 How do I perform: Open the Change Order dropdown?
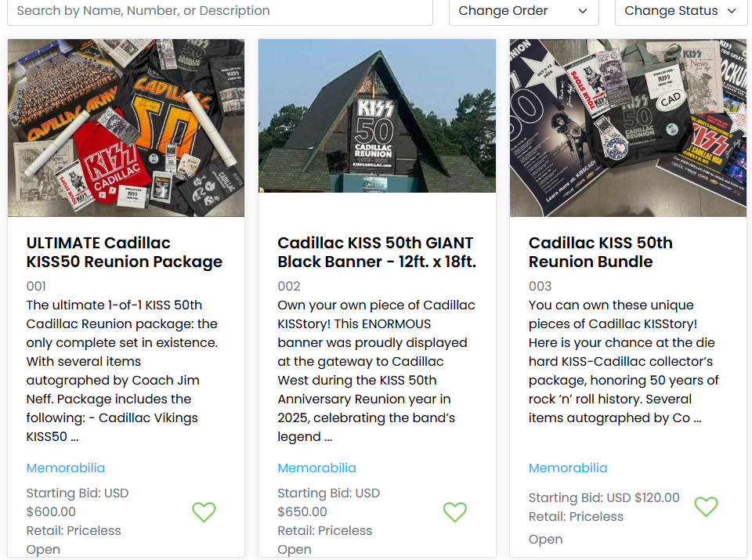click(524, 11)
